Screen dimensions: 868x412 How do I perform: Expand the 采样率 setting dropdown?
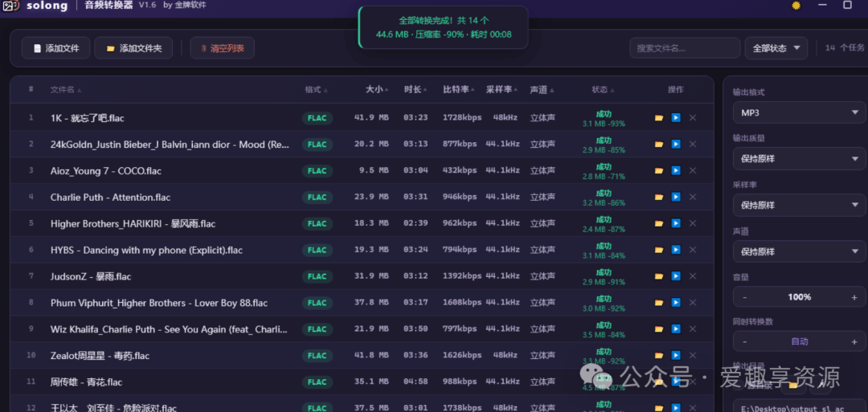tap(799, 205)
